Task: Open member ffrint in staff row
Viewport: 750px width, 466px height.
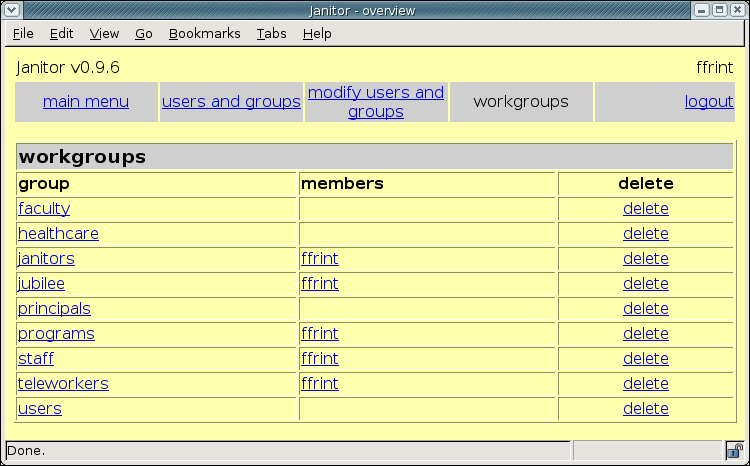Action: point(320,358)
